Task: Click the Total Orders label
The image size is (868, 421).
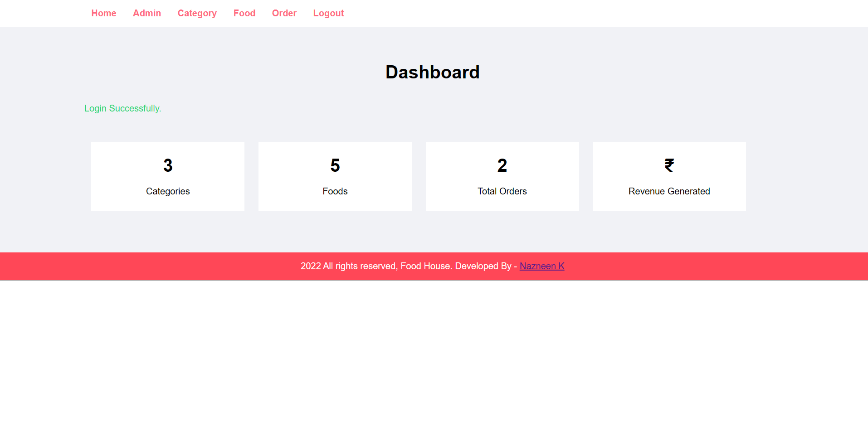Action: point(502,191)
